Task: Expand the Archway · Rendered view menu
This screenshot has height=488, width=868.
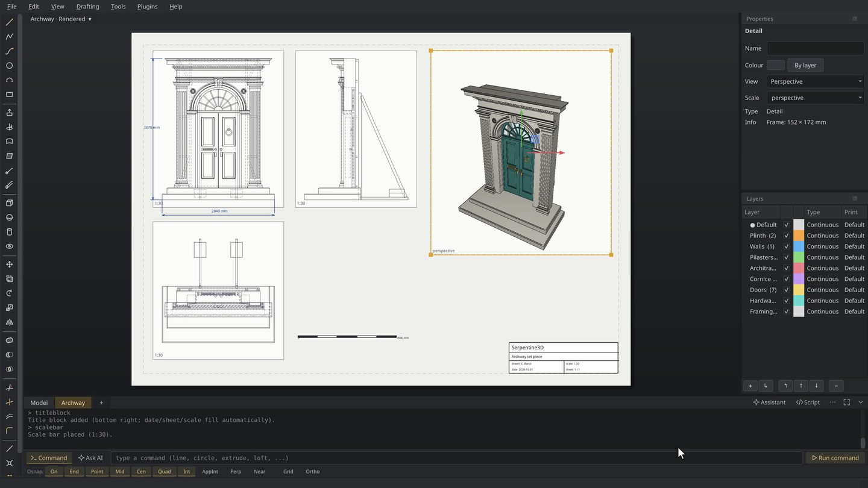Action: click(x=61, y=19)
